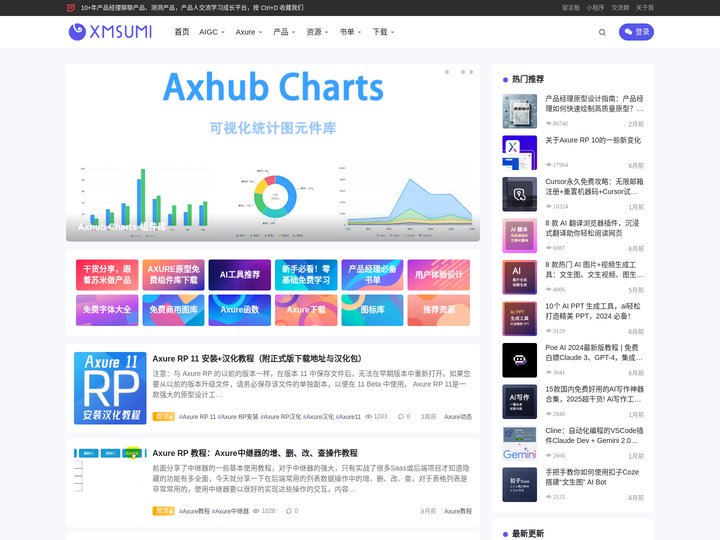Open the 免费字体大全 tile
Screen dimensions: 720x540
(x=107, y=310)
